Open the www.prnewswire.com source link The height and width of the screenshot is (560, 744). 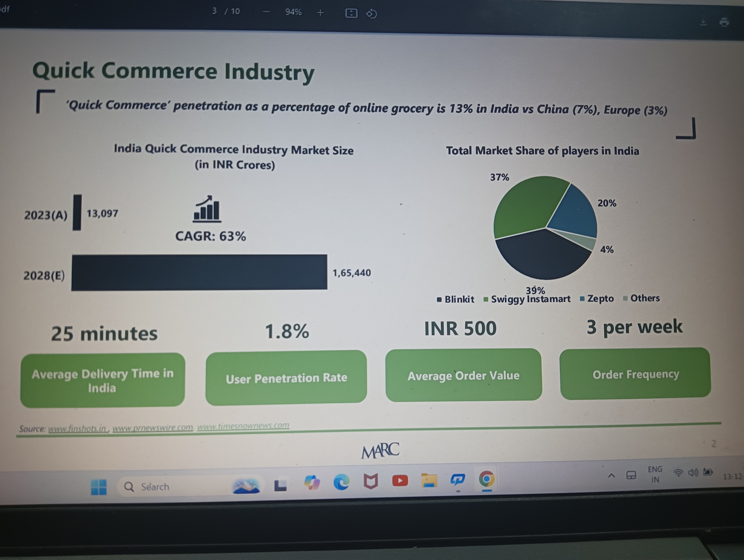153,427
